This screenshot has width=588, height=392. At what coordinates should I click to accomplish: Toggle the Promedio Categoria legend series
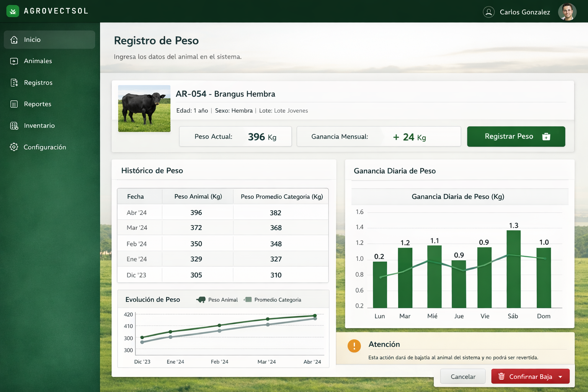(273, 300)
